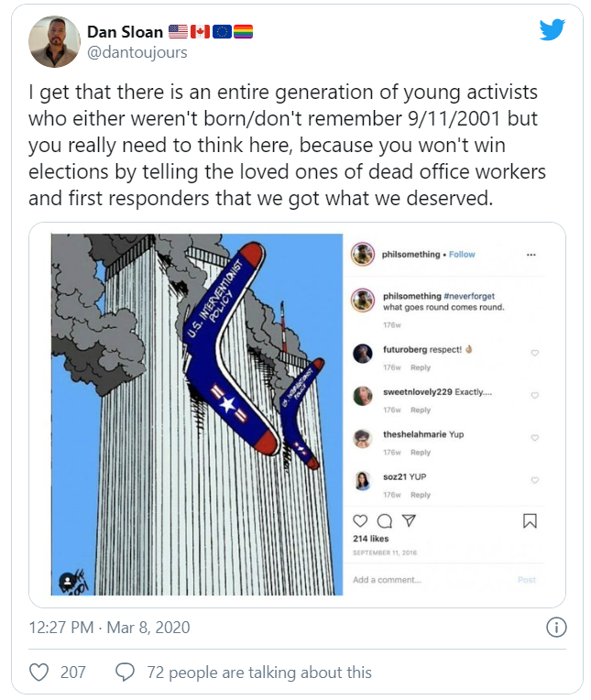Click the Twitter bird logo
This screenshot has width=591, height=700.
552,28
